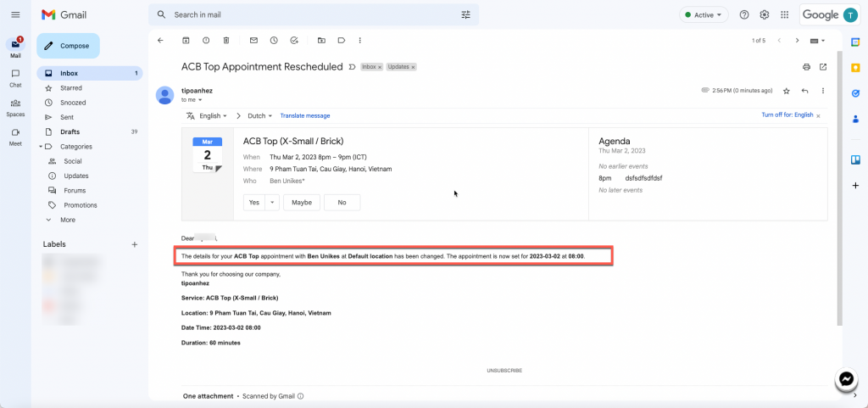Open Google apps grid
This screenshot has width=868, height=408.
click(784, 15)
